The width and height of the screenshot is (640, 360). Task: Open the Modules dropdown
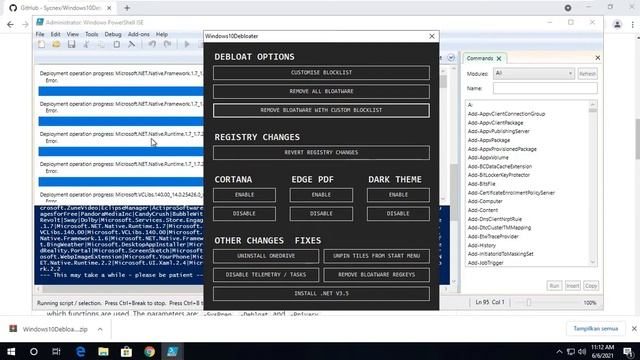pos(533,73)
